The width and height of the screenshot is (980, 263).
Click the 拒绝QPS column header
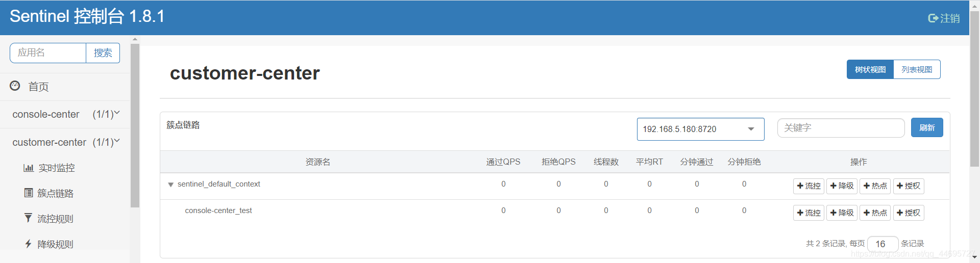(558, 162)
